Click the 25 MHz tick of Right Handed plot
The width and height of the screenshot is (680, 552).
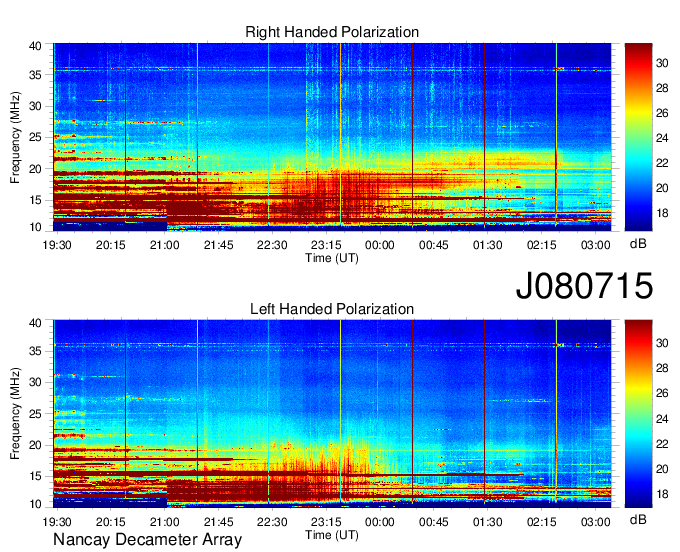pos(35,137)
